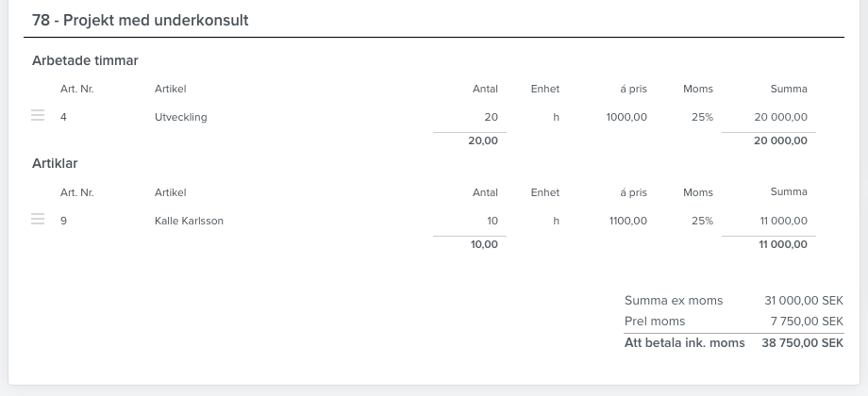The width and height of the screenshot is (868, 396).
Task: Click the 25% Moms value on the Kalle Karlsson row
Action: click(x=702, y=221)
